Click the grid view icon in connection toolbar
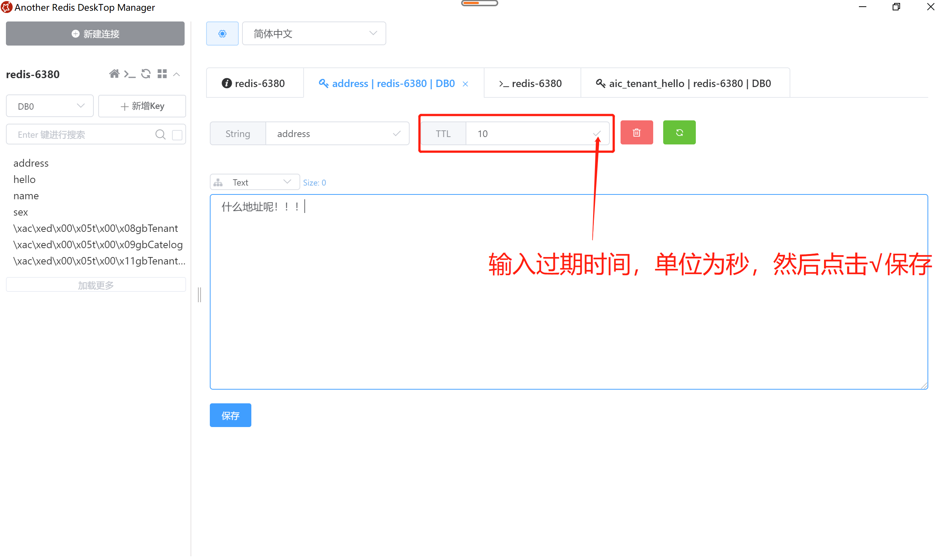 [x=162, y=74]
